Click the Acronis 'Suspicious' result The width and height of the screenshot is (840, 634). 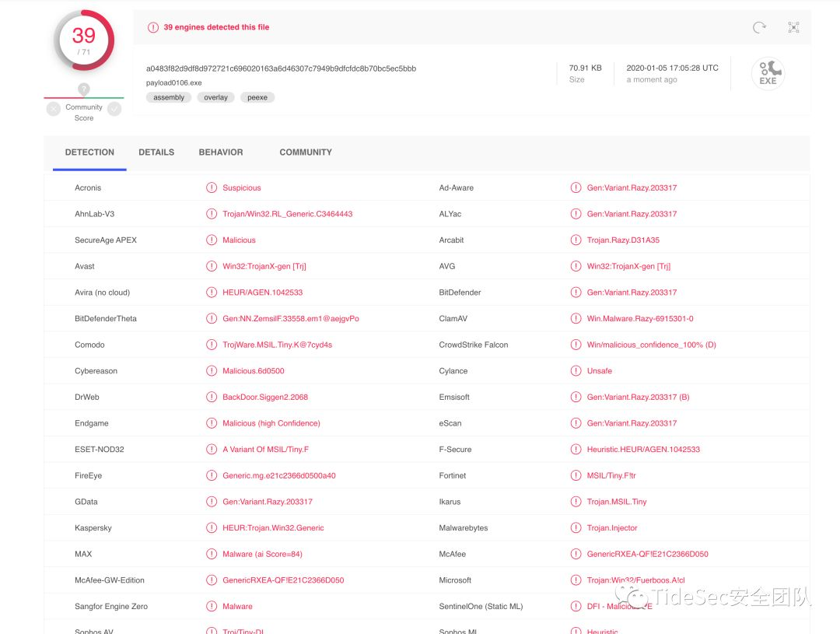point(242,187)
